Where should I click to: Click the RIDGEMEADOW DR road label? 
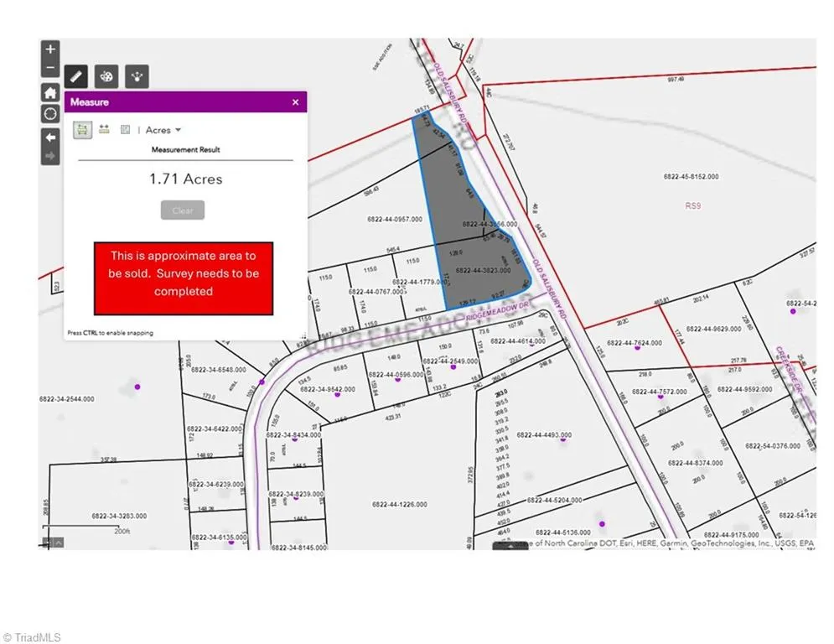[x=498, y=310]
